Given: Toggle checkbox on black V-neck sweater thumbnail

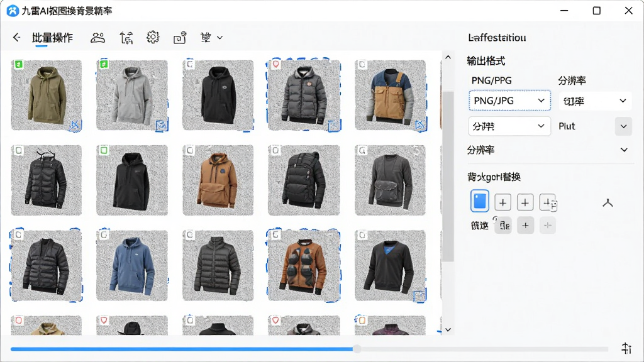Looking at the screenshot, I should tap(362, 235).
